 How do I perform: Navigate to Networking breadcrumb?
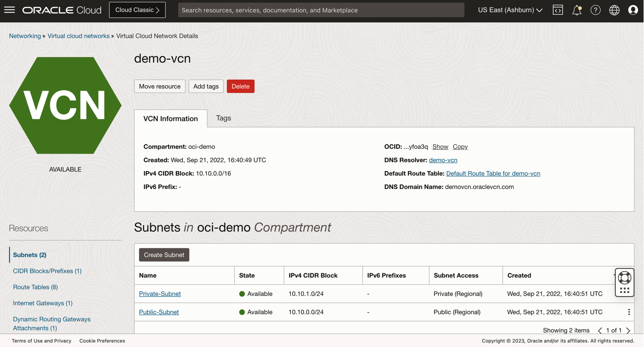click(25, 36)
